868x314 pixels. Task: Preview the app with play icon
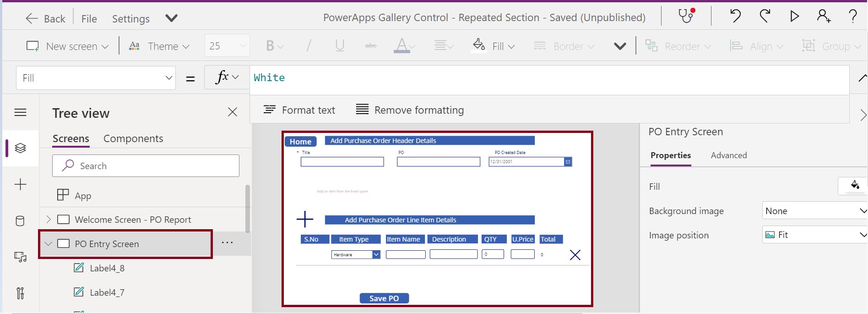click(x=794, y=17)
